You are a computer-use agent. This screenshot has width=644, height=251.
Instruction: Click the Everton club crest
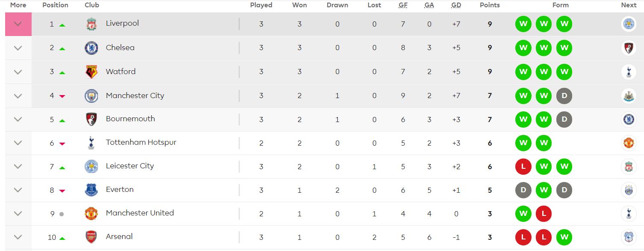pos(91,190)
